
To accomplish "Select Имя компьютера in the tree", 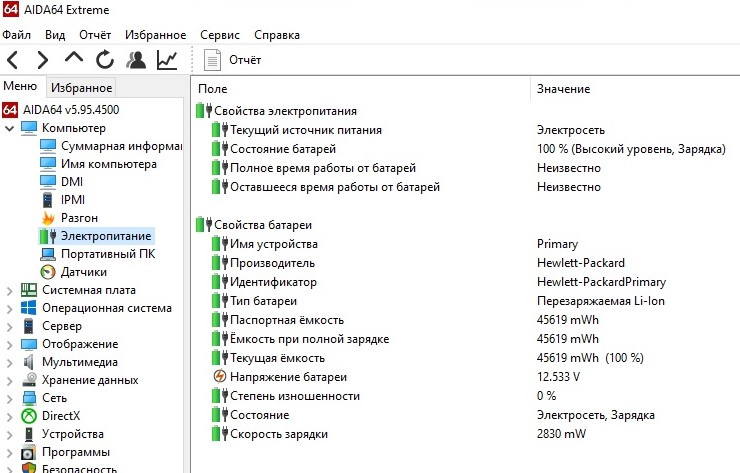I will pos(109,164).
